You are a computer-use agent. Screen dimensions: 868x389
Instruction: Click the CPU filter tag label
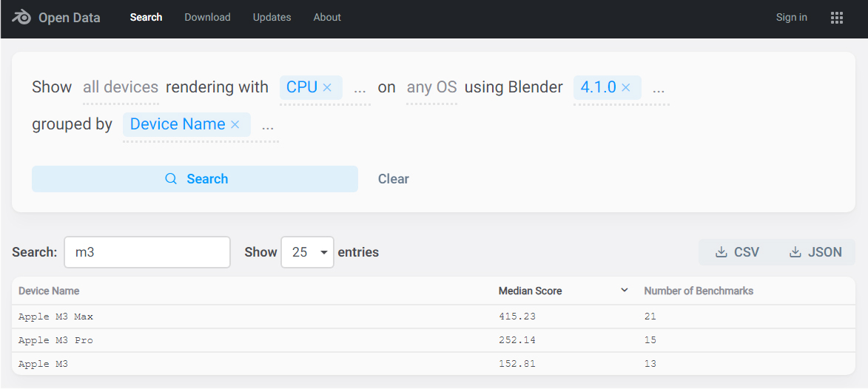click(302, 87)
